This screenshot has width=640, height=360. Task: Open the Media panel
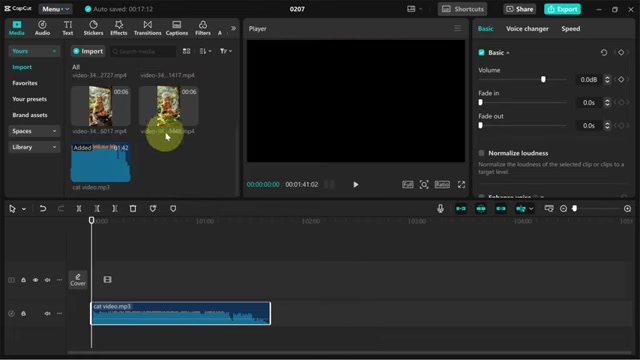coord(17,28)
